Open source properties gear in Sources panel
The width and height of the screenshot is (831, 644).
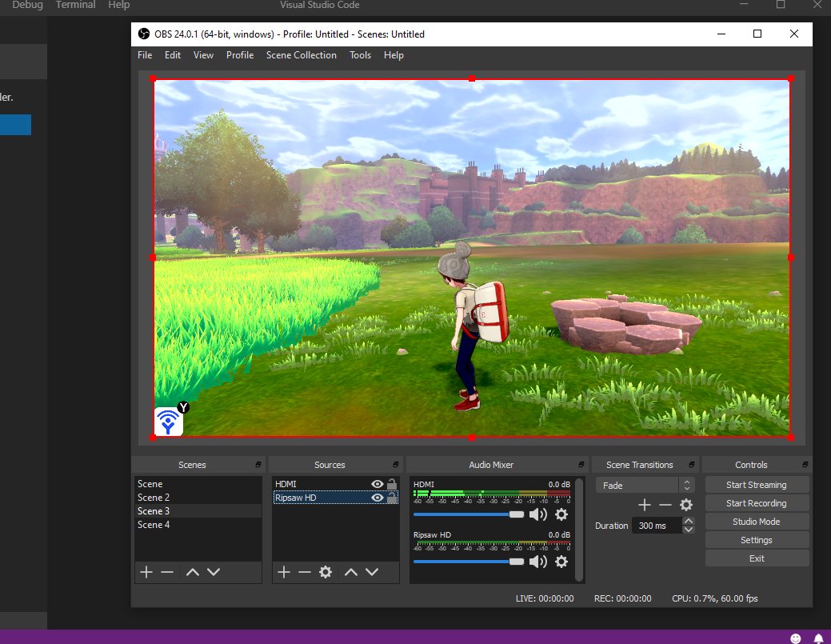[x=326, y=572]
